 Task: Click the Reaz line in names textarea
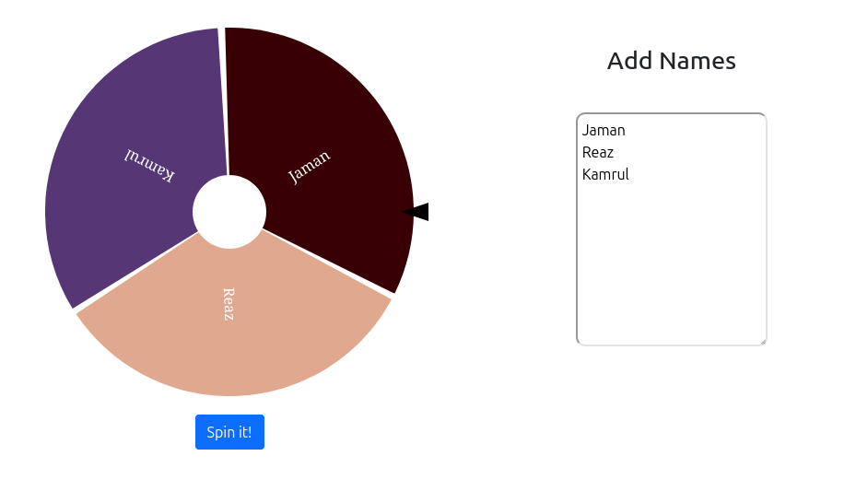tap(598, 152)
